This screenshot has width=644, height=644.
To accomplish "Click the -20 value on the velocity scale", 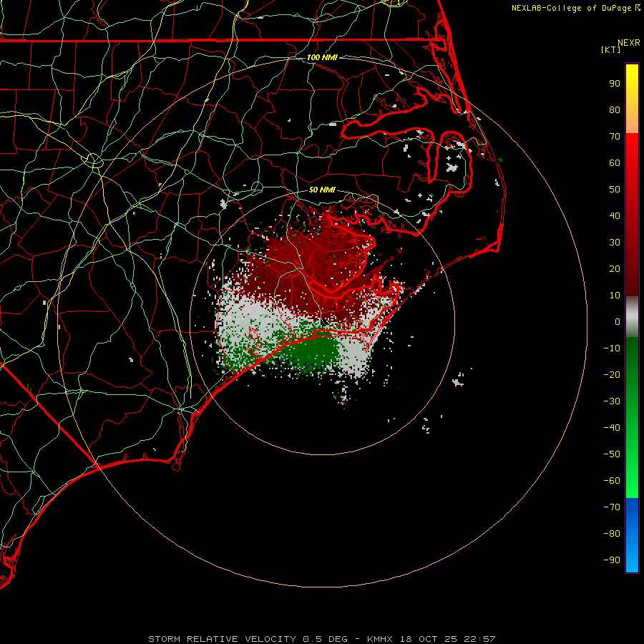I will point(612,374).
